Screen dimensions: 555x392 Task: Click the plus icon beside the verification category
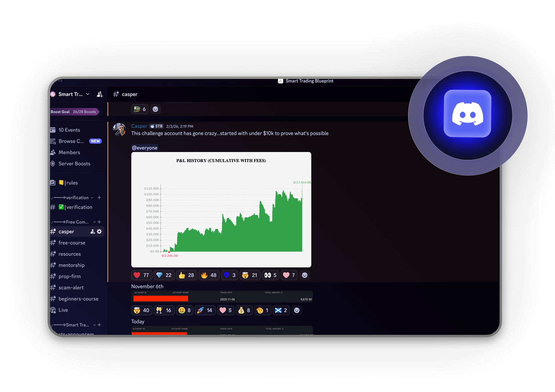99,198
